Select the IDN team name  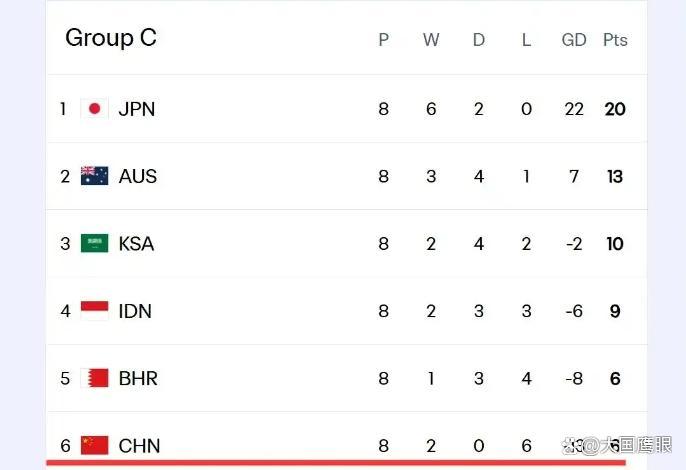[x=135, y=311]
